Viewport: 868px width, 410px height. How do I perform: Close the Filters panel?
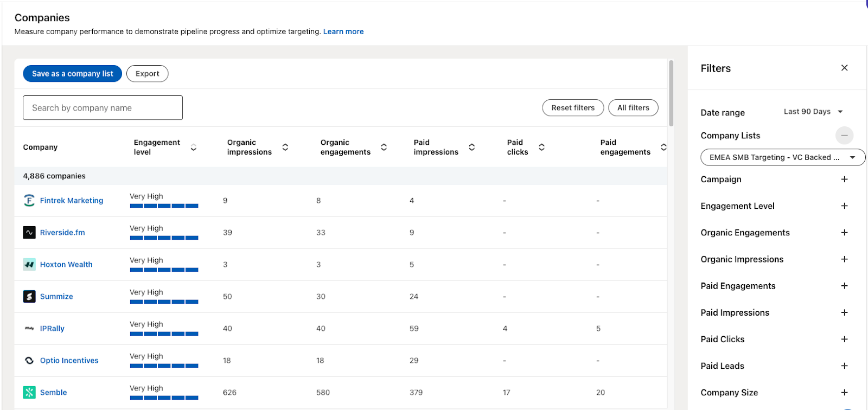pyautogui.click(x=844, y=68)
